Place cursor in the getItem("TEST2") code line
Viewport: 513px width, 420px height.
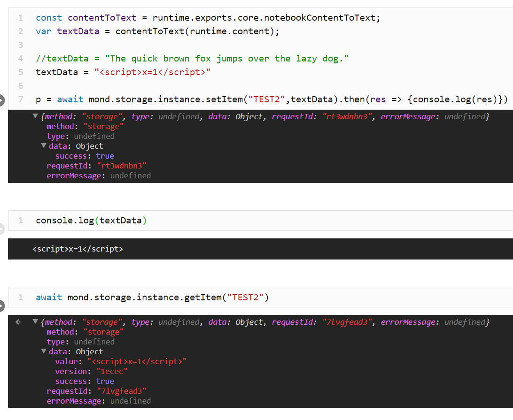coord(152,298)
